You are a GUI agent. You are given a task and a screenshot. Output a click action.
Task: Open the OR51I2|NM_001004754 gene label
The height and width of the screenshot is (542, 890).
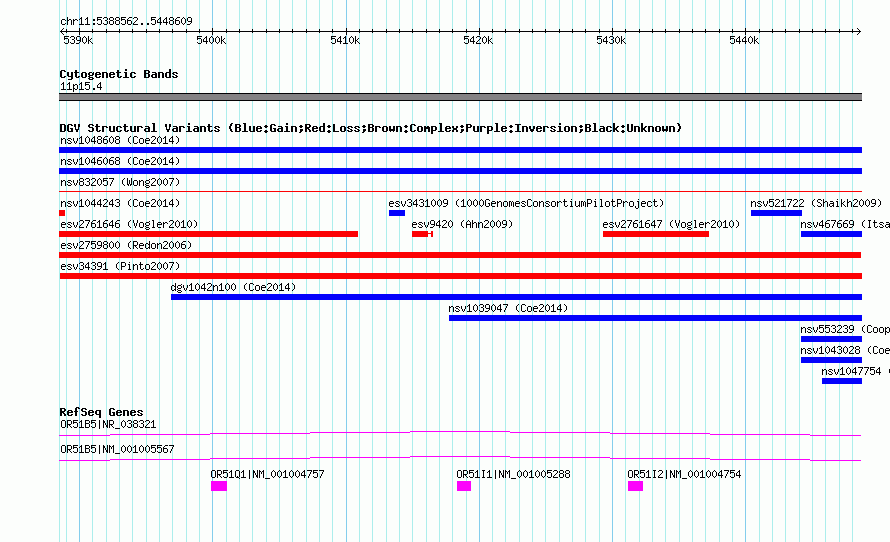(684, 474)
